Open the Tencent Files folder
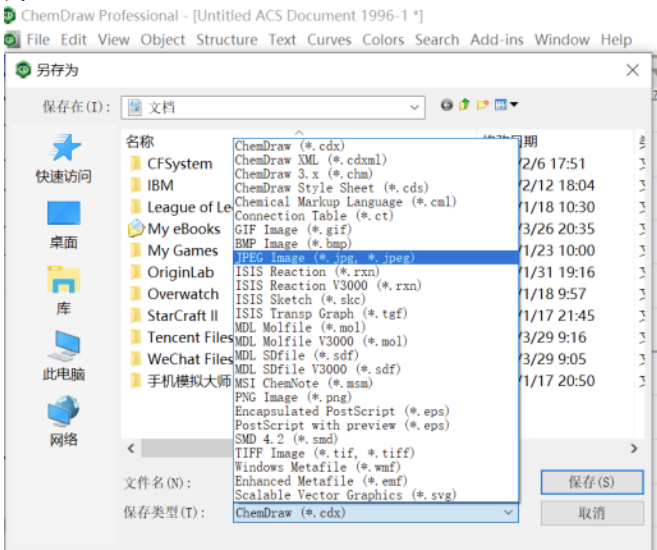This screenshot has width=657, height=550. point(181,338)
